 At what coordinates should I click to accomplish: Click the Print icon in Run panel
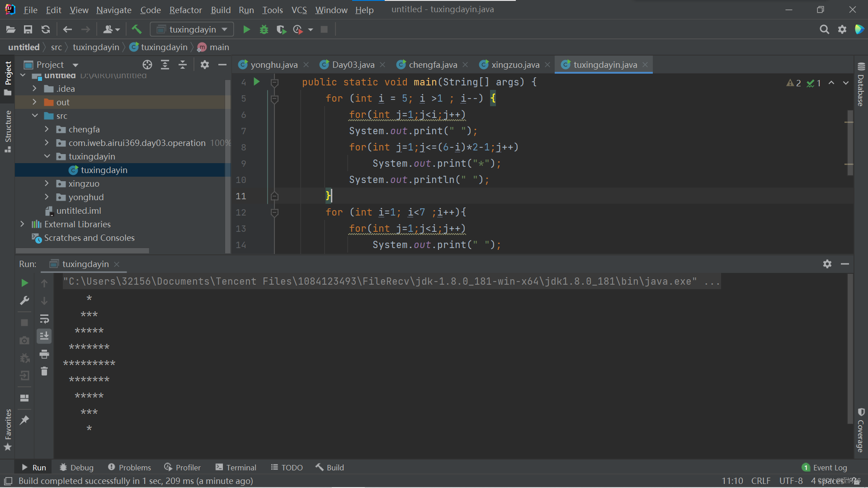44,354
